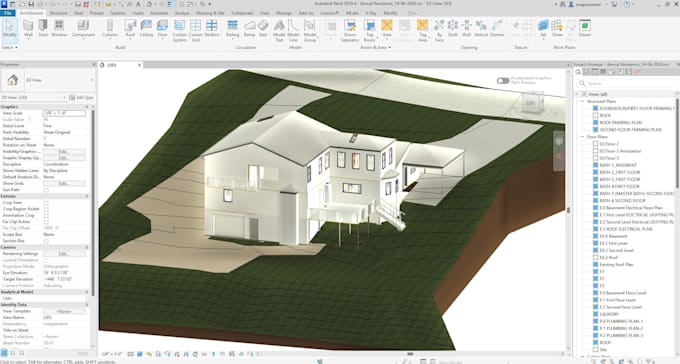Collapse the Floor Plans tree node

(x=583, y=137)
